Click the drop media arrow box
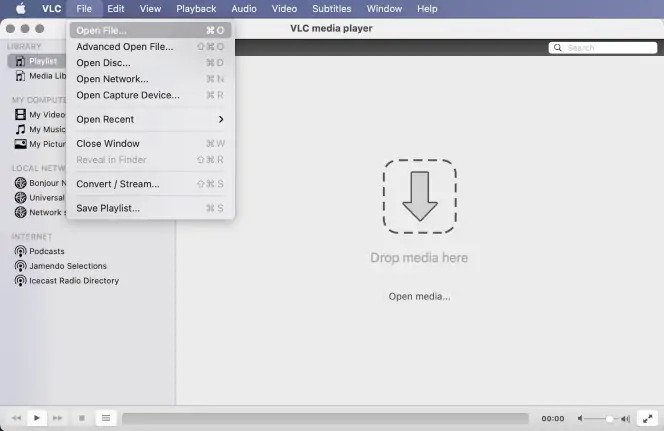 pyautogui.click(x=420, y=196)
